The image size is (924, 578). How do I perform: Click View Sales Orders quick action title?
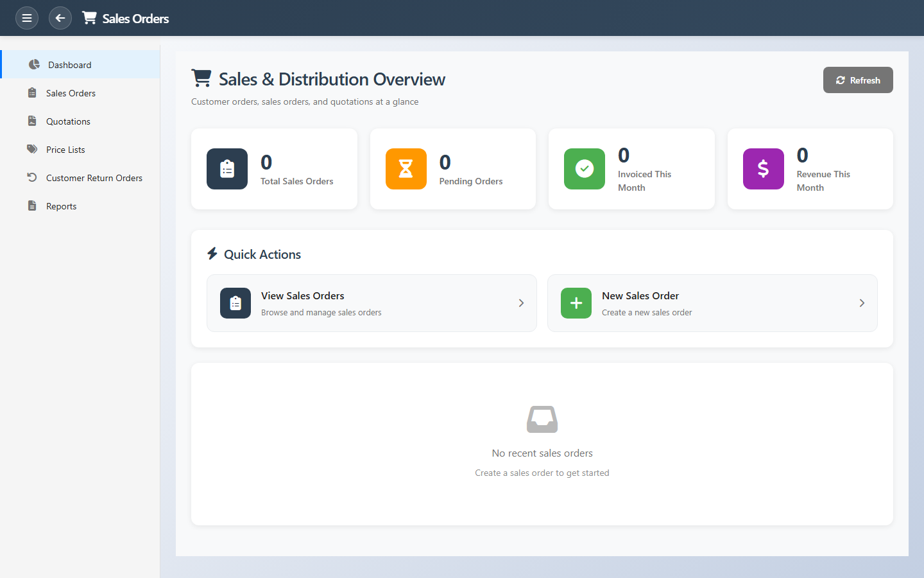302,295
